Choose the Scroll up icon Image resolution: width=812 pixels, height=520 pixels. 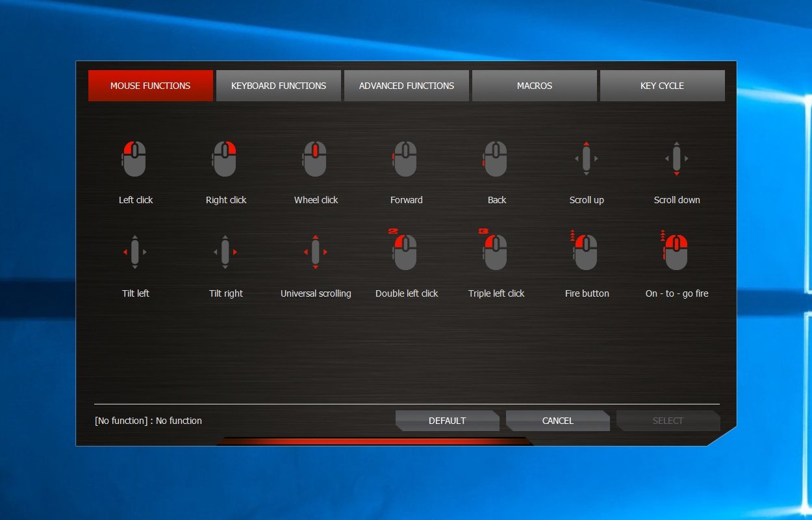tap(586, 158)
